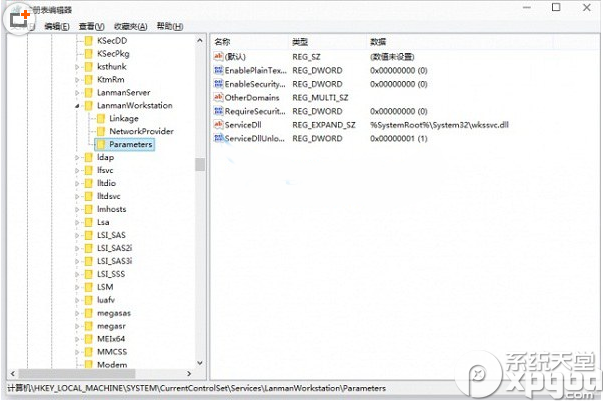Collapse the LanmanWorkstation tree node

coord(77,106)
